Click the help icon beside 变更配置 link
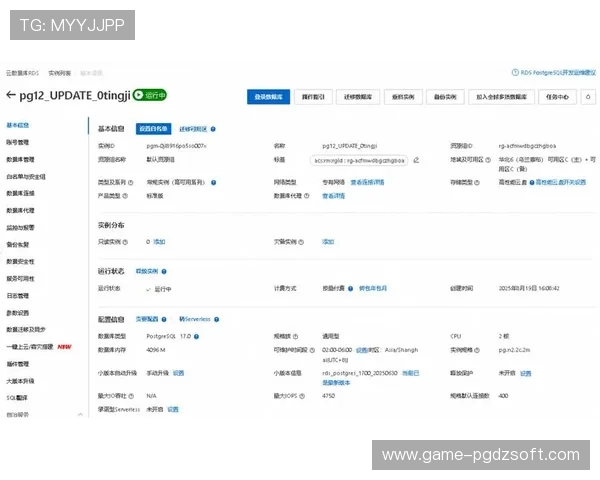Image resolution: width=600 pixels, height=480 pixels. 164,319
